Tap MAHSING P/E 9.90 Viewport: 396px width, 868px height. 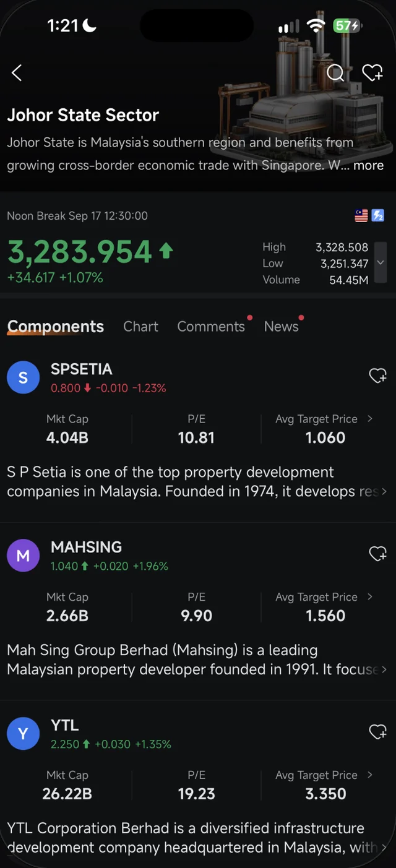pos(196,616)
